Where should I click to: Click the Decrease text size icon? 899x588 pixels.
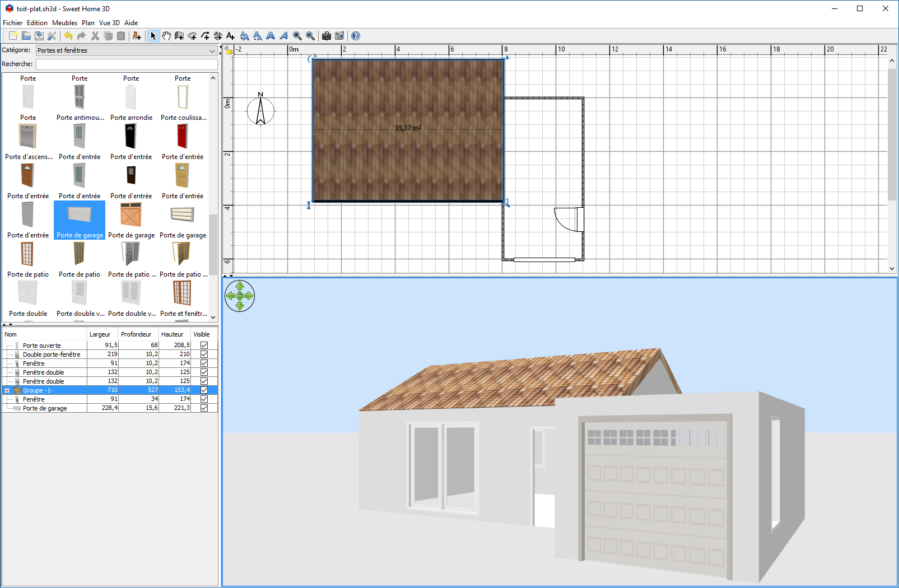(257, 36)
